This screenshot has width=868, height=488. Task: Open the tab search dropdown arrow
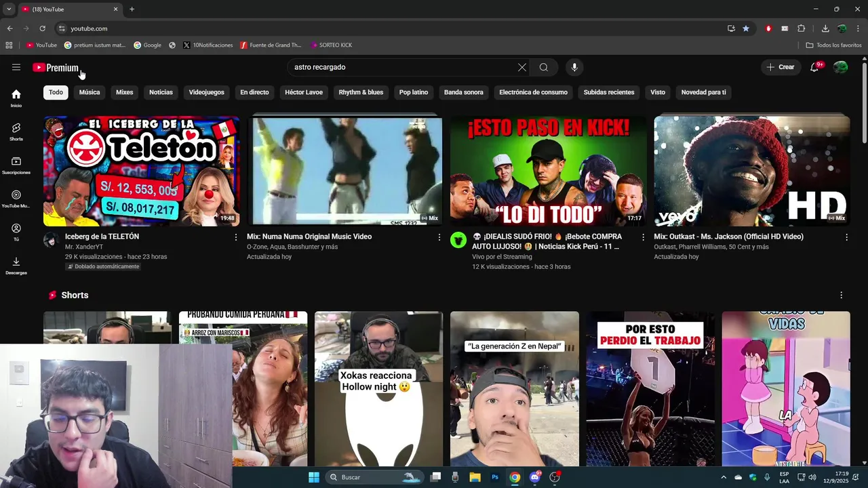pyautogui.click(x=9, y=9)
